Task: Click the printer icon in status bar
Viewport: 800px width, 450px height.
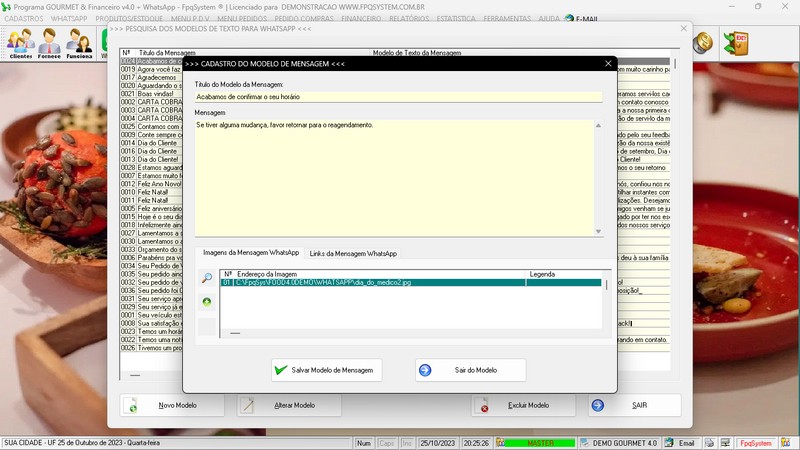Action: [709, 443]
